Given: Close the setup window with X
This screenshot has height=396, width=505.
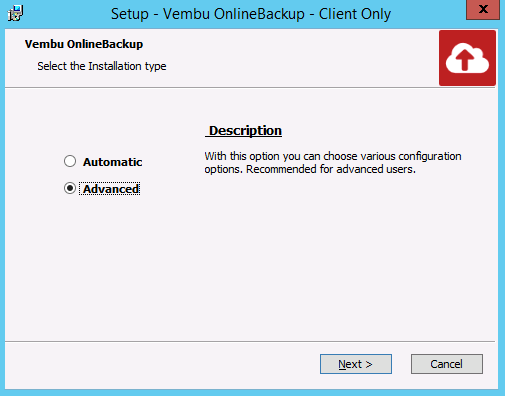Looking at the screenshot, I should [482, 9].
